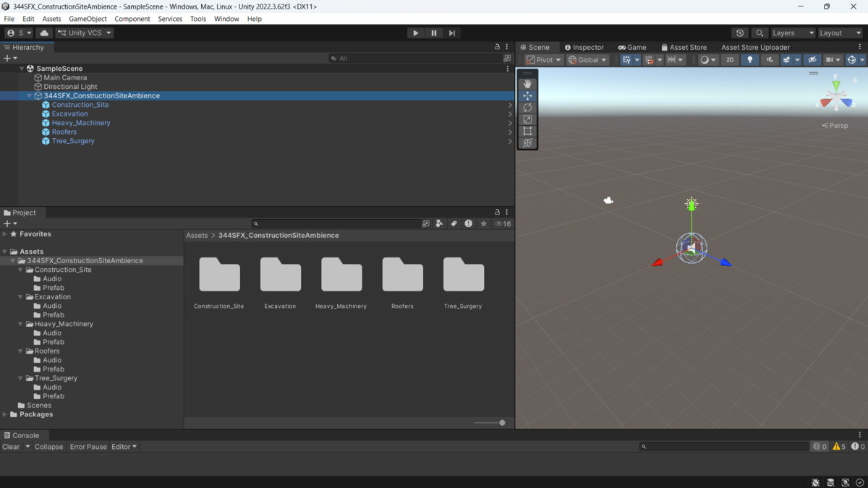Screen dimensions: 868x488
Task: Click the Main Camera gizmo in Scene
Action: (x=608, y=200)
